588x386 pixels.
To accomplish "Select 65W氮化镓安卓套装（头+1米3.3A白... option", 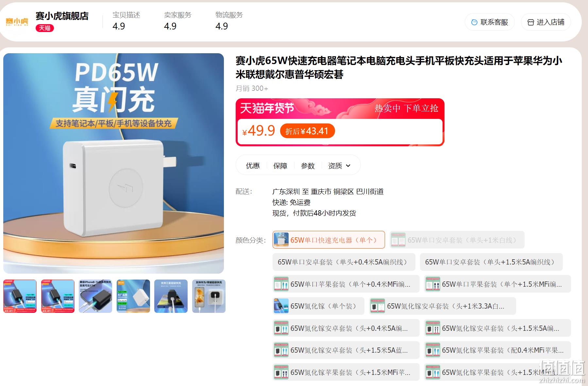I will pos(443,306).
